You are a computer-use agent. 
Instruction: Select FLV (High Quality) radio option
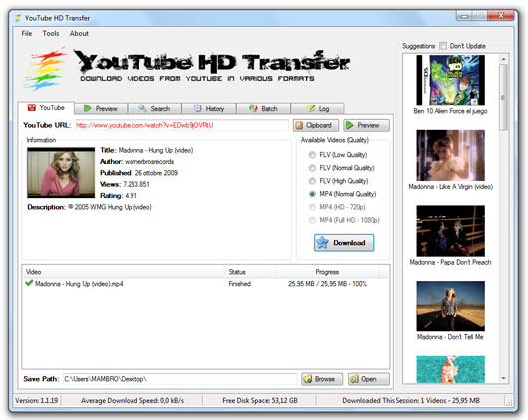(312, 181)
